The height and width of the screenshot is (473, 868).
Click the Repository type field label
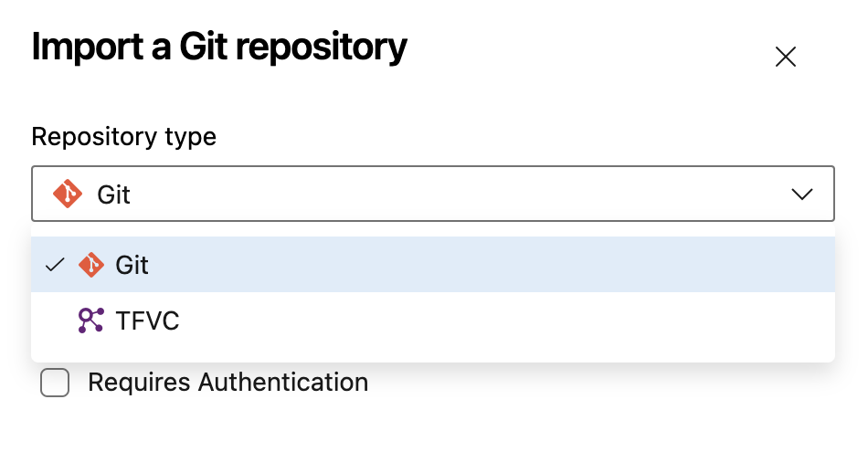point(123,137)
